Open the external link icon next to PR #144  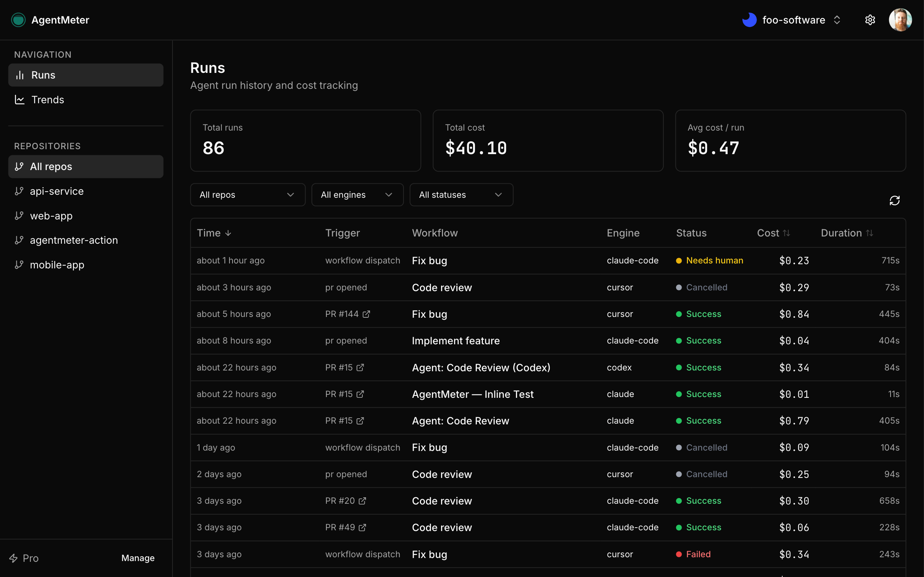coord(367,314)
